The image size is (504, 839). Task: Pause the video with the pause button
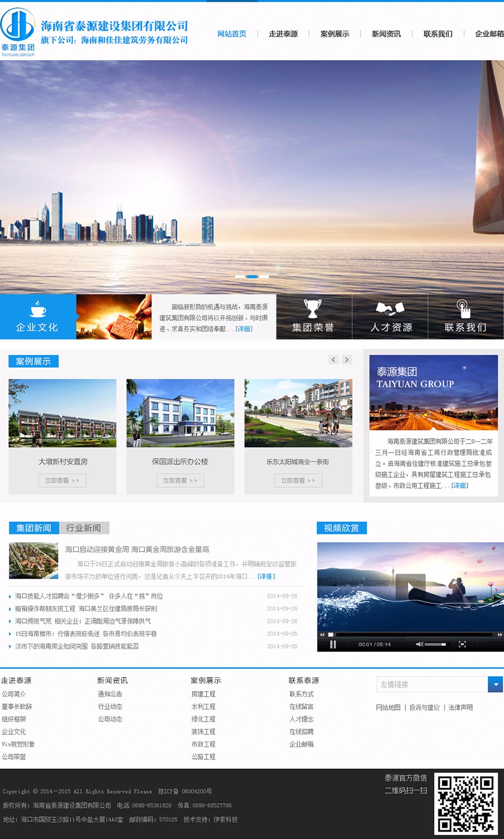point(333,645)
